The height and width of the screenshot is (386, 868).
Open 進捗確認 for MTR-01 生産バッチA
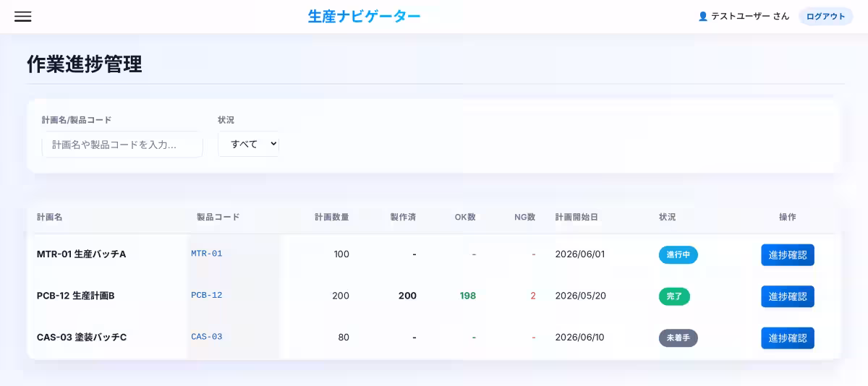coord(787,255)
